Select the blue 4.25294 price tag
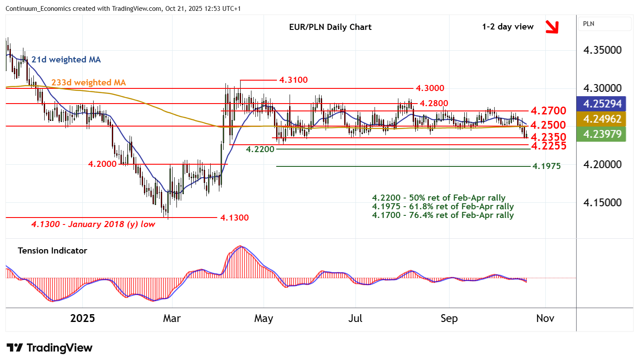This screenshot has width=639, height=364. [x=602, y=104]
